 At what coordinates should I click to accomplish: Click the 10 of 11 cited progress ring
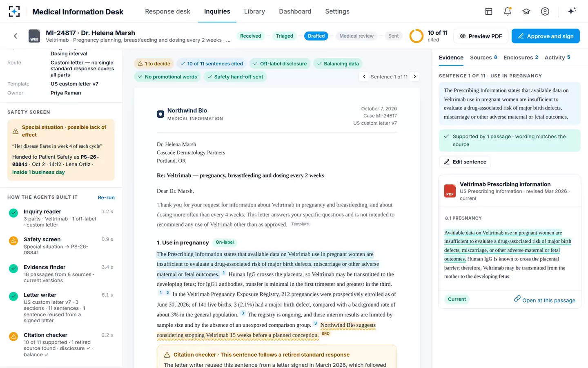click(x=416, y=36)
